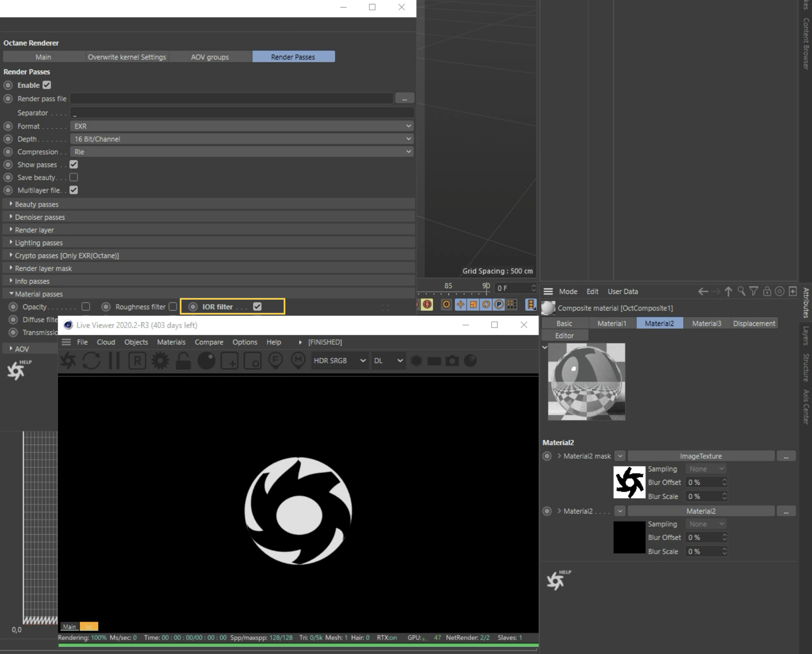Click the camera icon in Live Viewer toolbar
This screenshot has height=654, width=812.
pos(452,361)
